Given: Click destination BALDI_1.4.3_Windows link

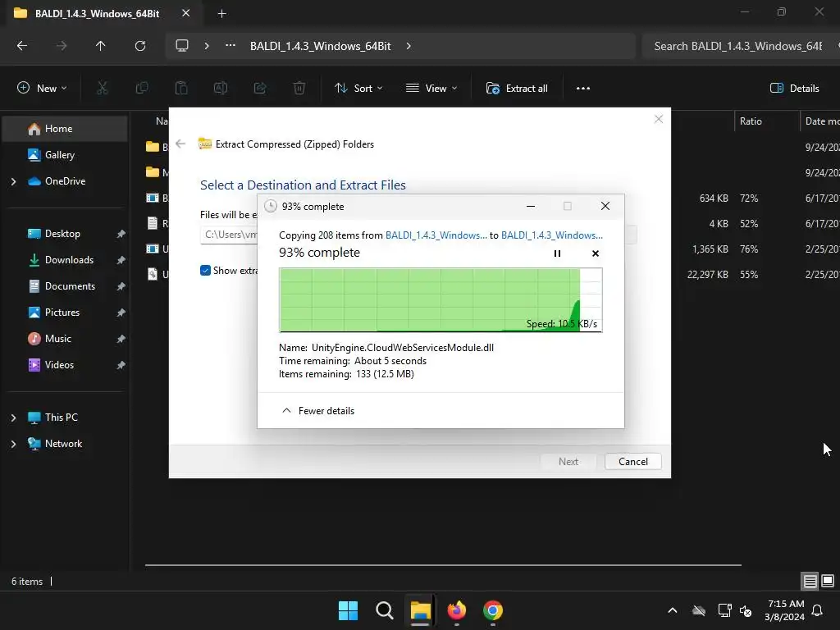Looking at the screenshot, I should (x=552, y=235).
